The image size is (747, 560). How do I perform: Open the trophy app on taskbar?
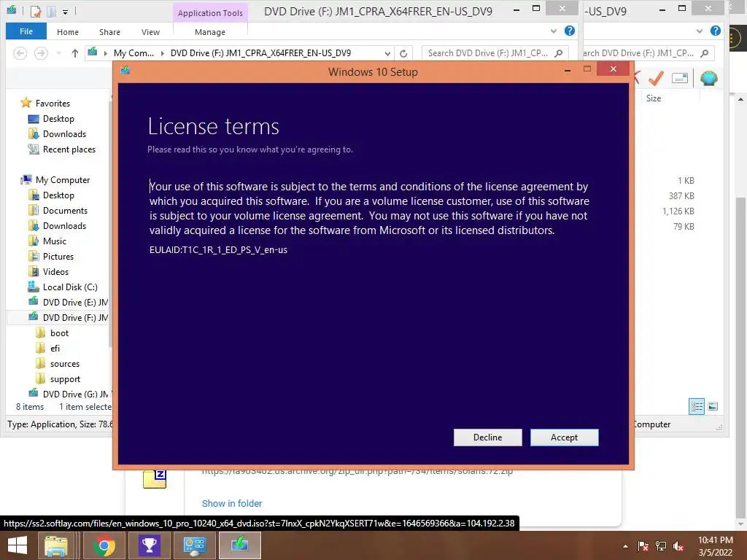coord(149,545)
